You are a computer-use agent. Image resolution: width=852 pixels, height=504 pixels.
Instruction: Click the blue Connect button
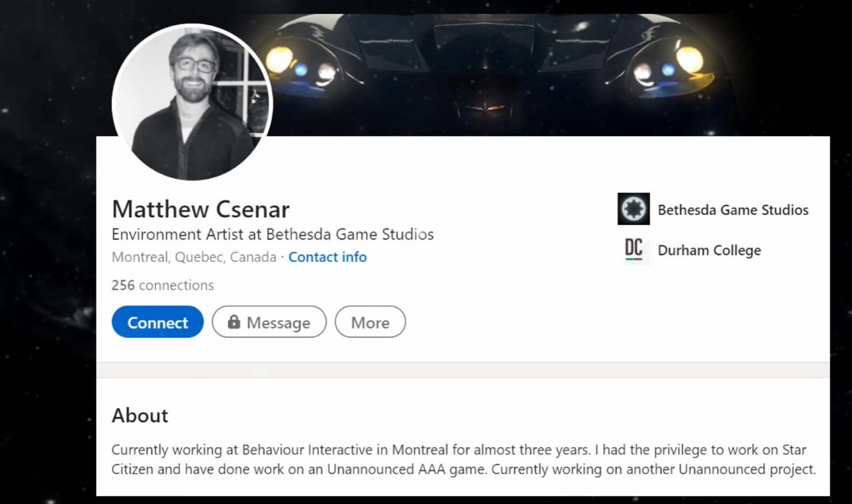[x=157, y=322]
